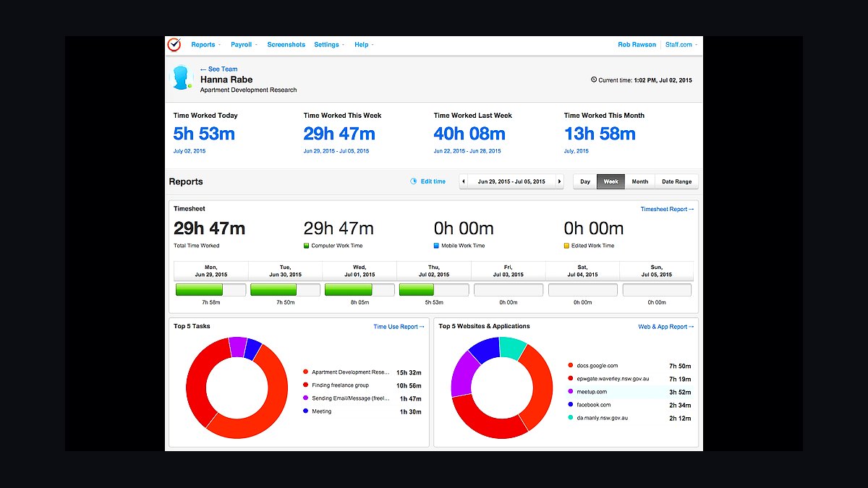Click the dot next to Finding freelance group
The width and height of the screenshot is (868, 488).
(x=306, y=385)
